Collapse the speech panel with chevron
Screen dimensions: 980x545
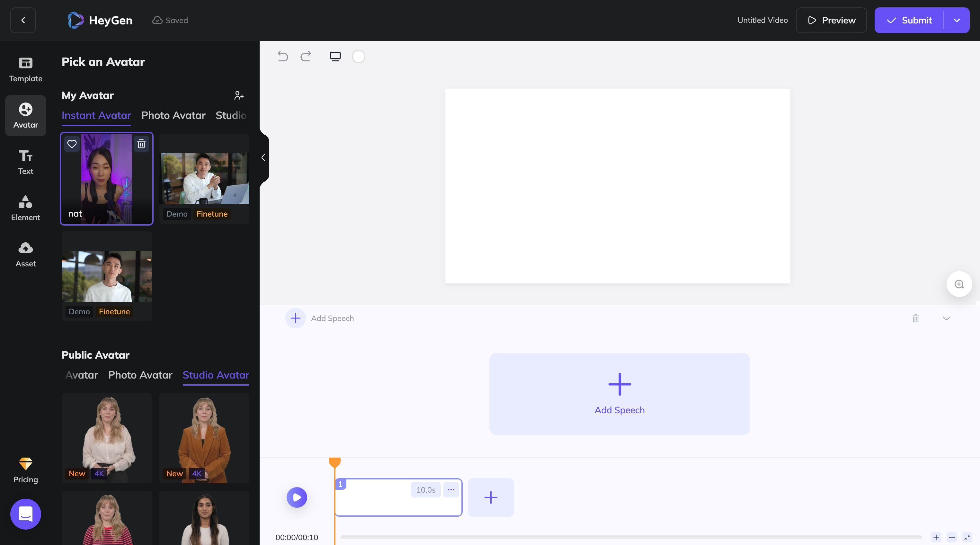(x=947, y=318)
